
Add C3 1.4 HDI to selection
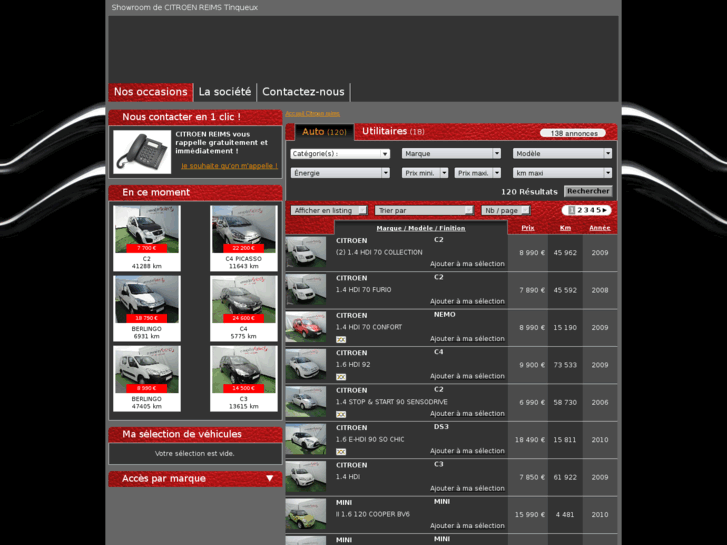click(x=467, y=488)
